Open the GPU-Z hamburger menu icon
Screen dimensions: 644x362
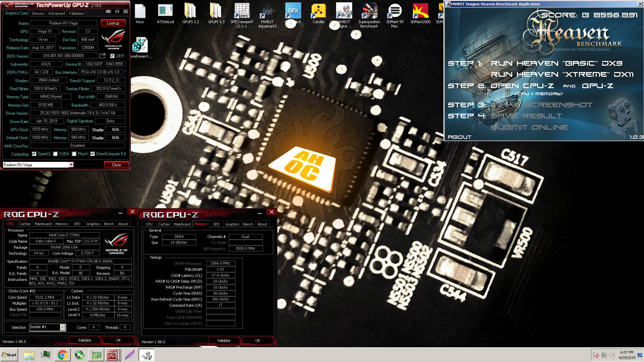tap(125, 11)
